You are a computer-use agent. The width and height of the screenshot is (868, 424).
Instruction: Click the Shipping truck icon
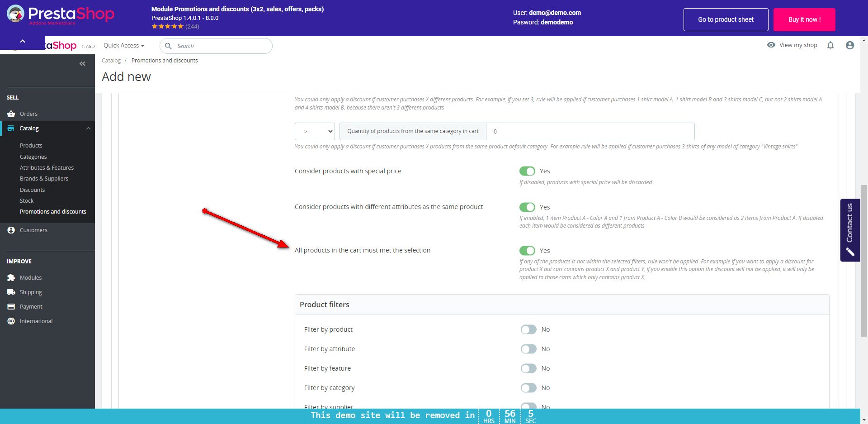11,292
